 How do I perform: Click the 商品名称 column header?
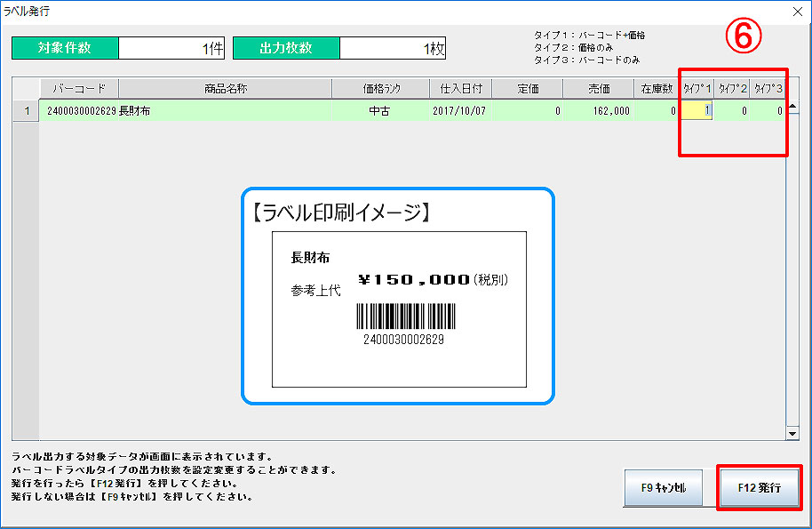[x=225, y=88]
